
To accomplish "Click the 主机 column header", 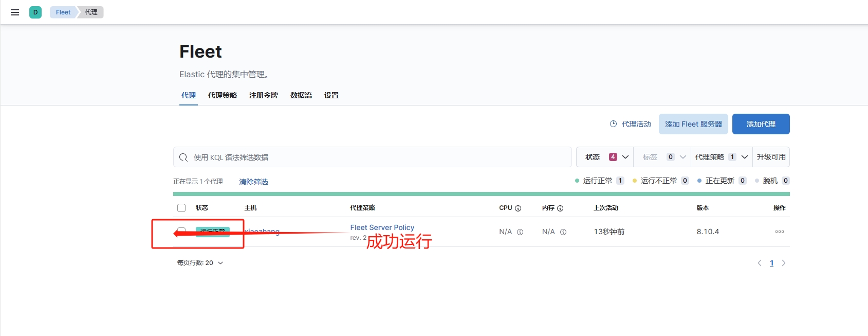I will tap(250, 208).
